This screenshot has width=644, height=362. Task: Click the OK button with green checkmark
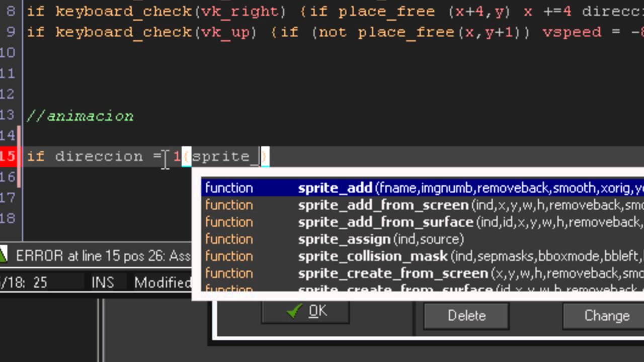(305, 312)
